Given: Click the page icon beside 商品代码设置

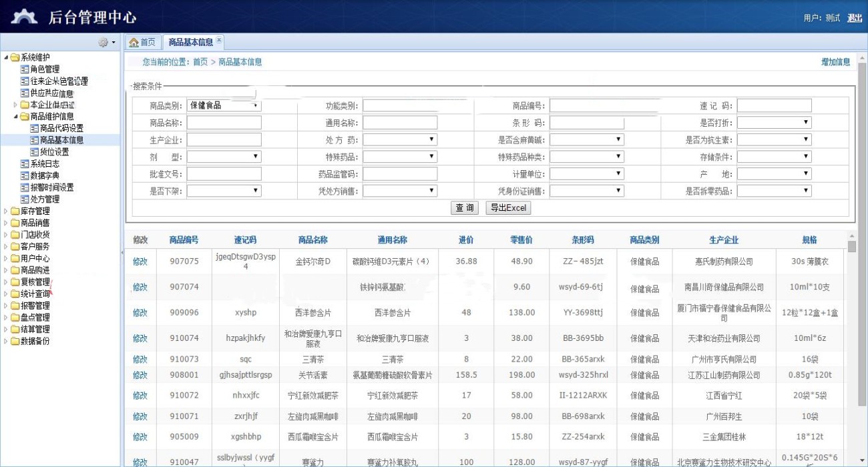Looking at the screenshot, I should click(35, 128).
